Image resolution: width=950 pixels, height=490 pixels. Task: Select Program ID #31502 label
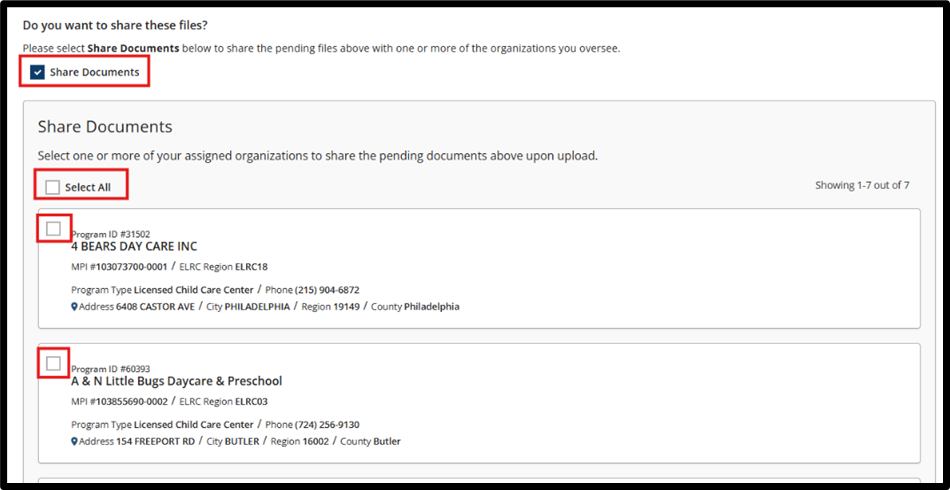pyautogui.click(x=111, y=234)
